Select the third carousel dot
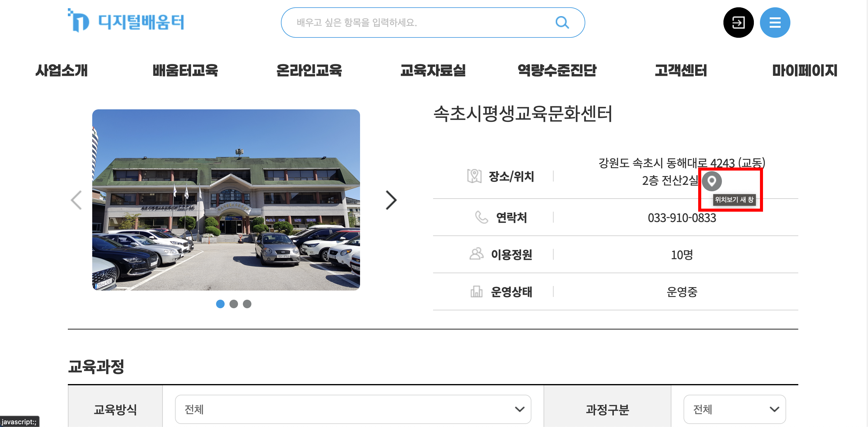This screenshot has height=427, width=868. point(247,304)
